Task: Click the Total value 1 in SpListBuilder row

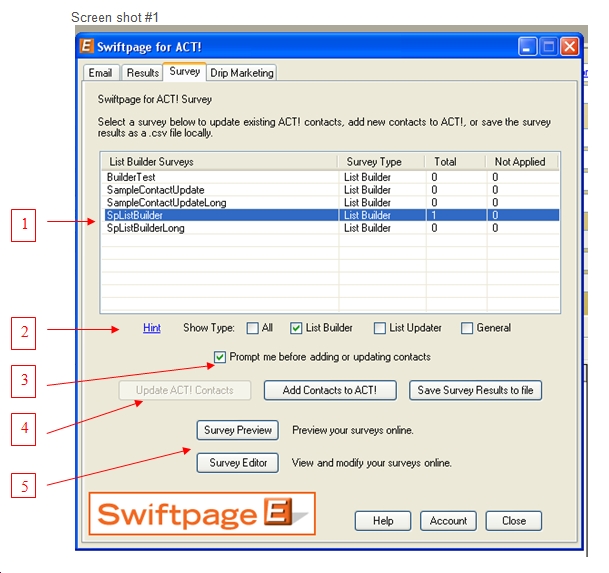Action: pos(434,215)
